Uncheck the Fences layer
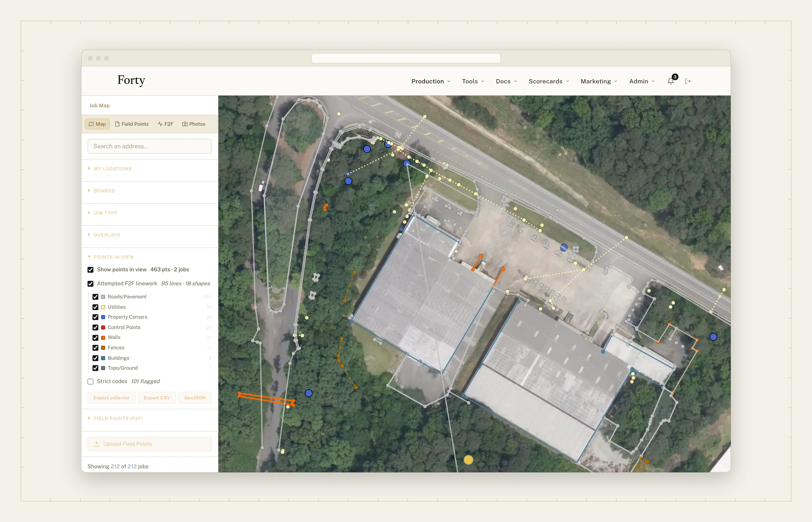Screen dimensions: 812x522 coord(95,348)
